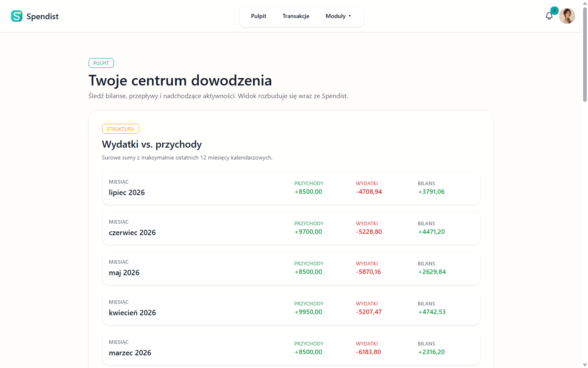Click the PULPIT badge

point(101,63)
